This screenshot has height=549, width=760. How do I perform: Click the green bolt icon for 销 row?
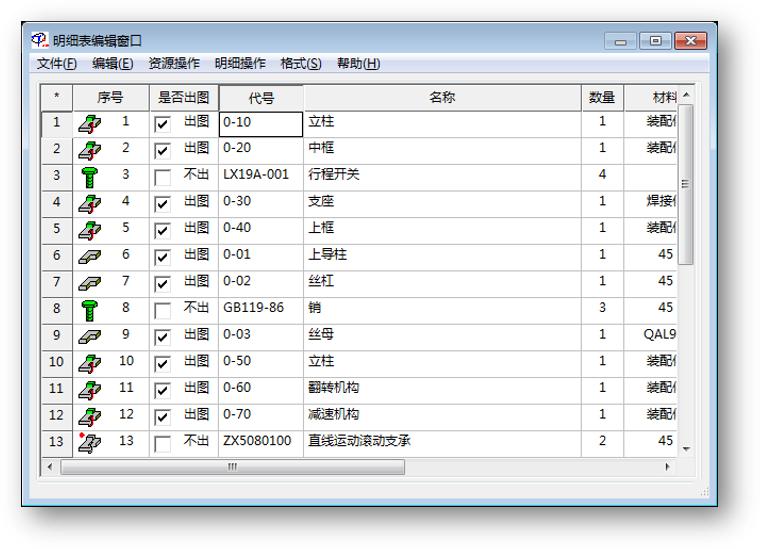click(x=89, y=311)
